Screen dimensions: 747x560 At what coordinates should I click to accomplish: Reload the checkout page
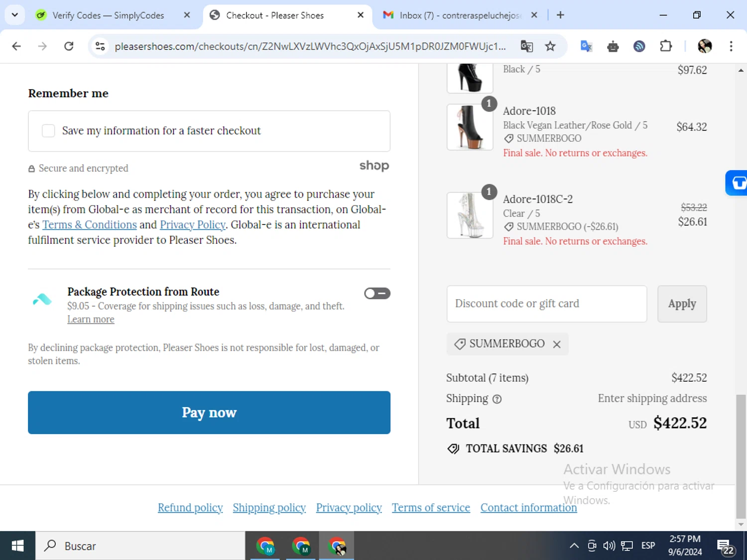click(69, 46)
